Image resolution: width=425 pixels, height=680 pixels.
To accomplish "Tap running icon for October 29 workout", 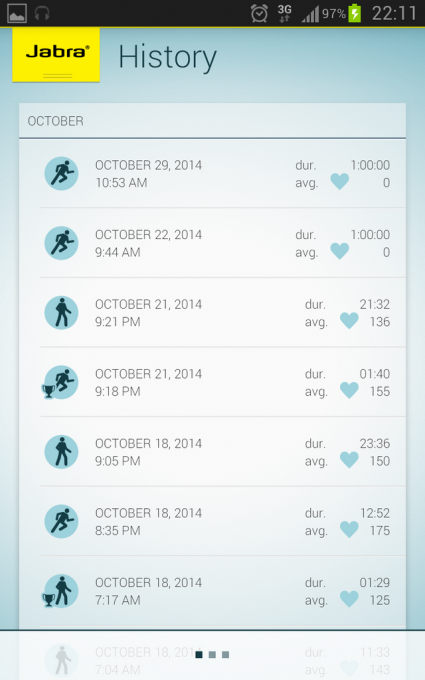I will [62, 173].
